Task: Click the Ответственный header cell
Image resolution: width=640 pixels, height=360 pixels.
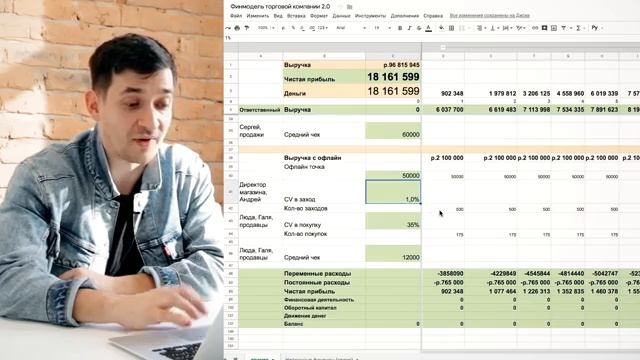Action: [x=260, y=110]
